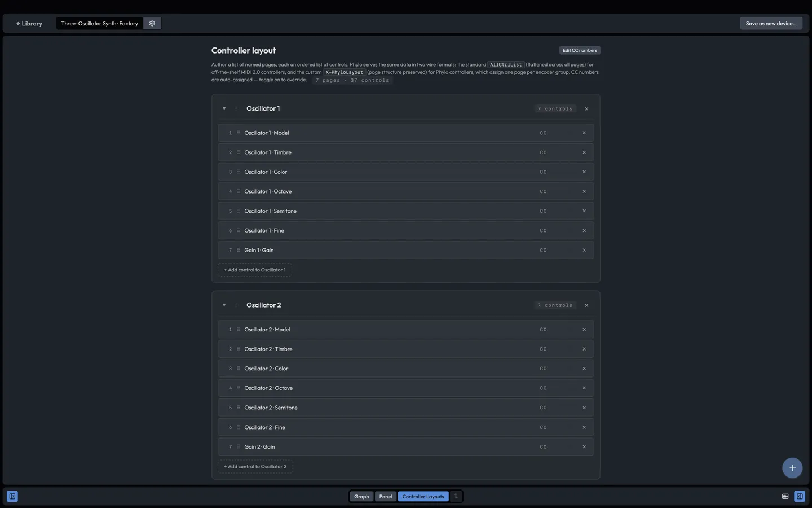Image resolution: width=812 pixels, height=508 pixels.
Task: Delete the Gain 1 · Gain control
Action: click(x=584, y=250)
